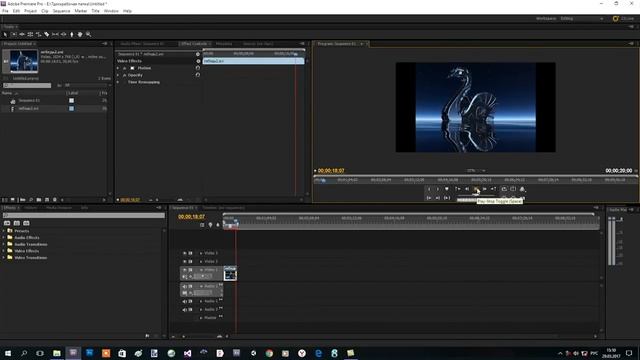This screenshot has width=640, height=360.
Task: Click Set Out Point in Program monitor
Action: [438, 189]
